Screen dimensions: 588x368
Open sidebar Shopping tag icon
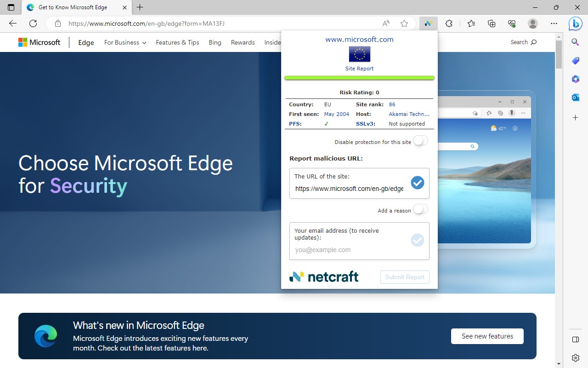[575, 61]
